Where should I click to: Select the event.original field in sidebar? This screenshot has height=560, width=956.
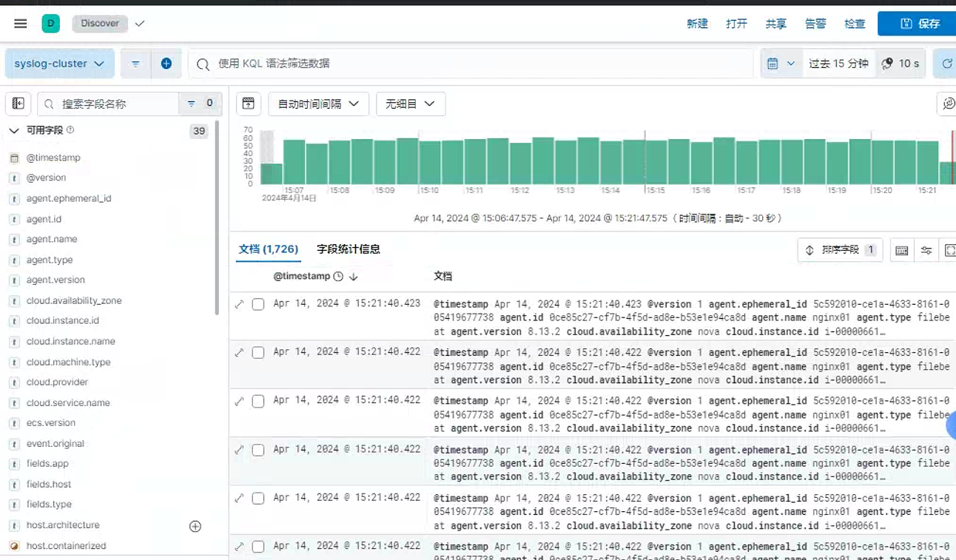pos(55,443)
